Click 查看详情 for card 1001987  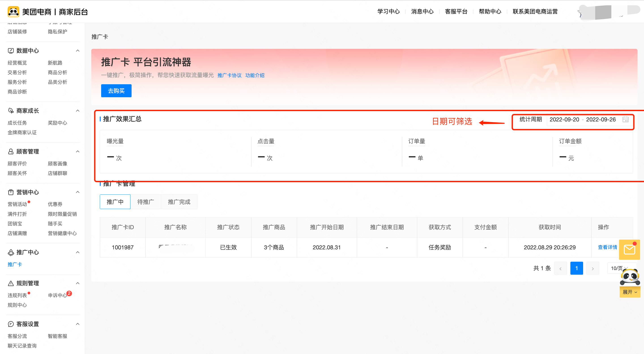click(607, 247)
